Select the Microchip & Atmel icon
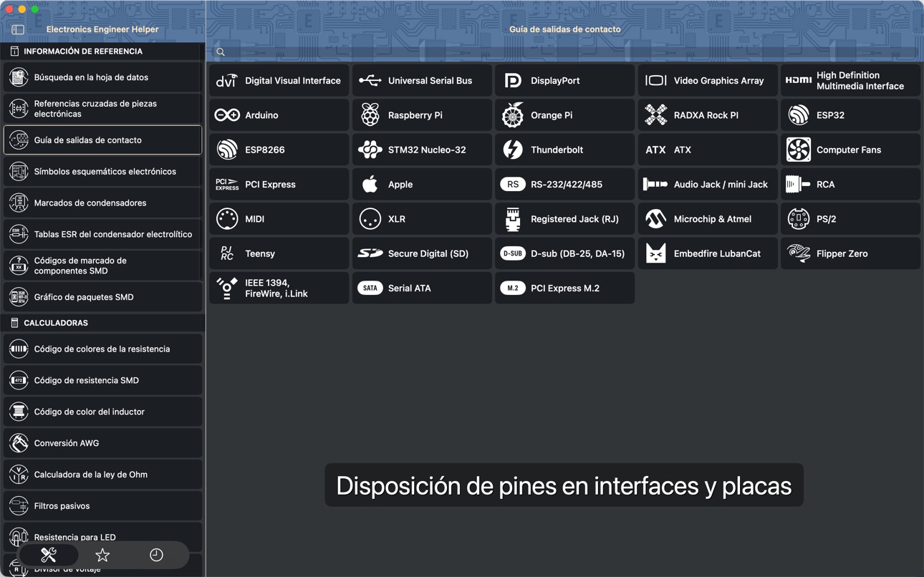The image size is (924, 577). [x=655, y=219]
